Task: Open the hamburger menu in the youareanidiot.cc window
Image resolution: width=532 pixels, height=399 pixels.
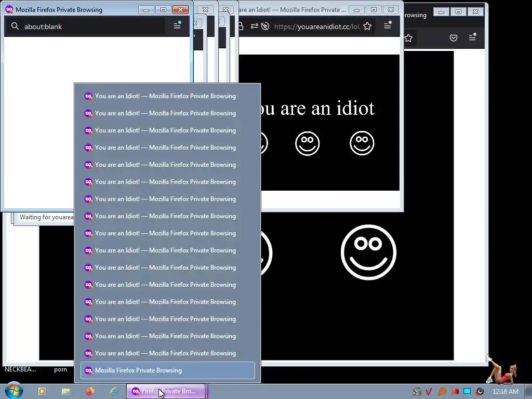Action: click(388, 25)
